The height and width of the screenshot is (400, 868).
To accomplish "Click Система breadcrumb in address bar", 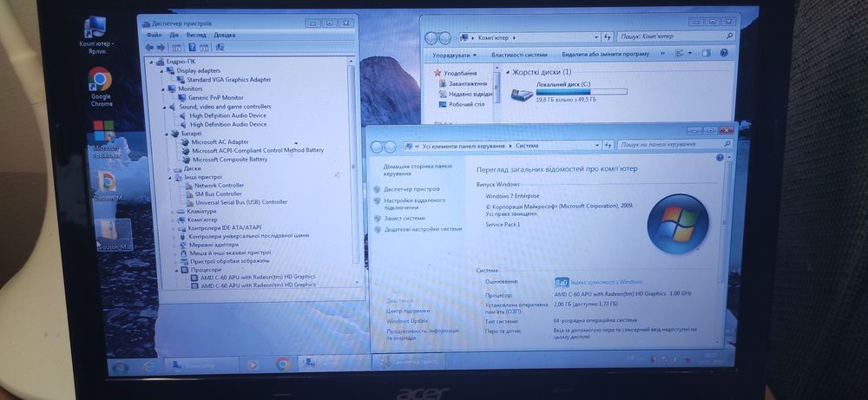I will click(527, 146).
